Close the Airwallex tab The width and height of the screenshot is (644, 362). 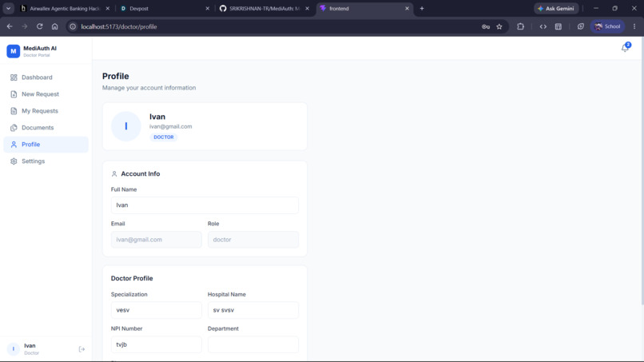pos(108,8)
